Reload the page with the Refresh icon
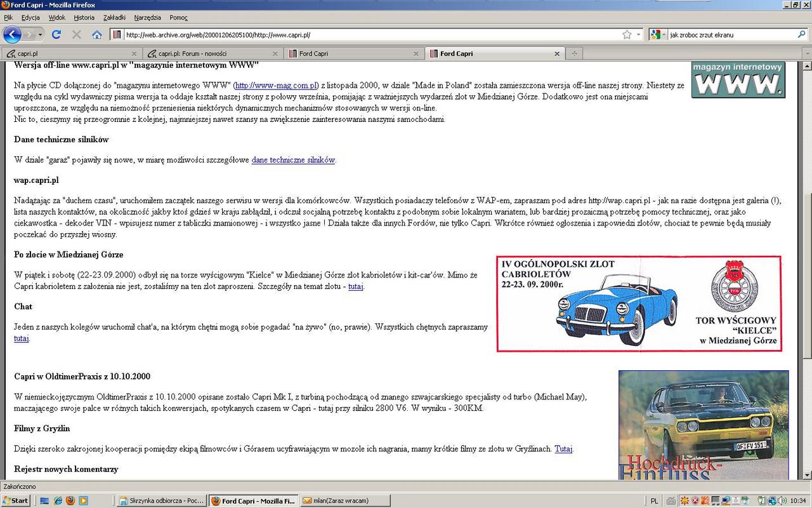812x508 pixels. 56,34
